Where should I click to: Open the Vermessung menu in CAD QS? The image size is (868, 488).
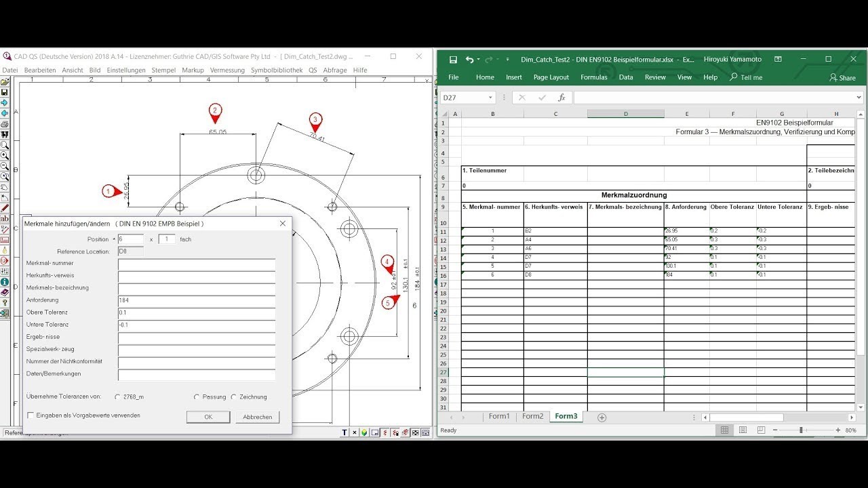tap(227, 70)
